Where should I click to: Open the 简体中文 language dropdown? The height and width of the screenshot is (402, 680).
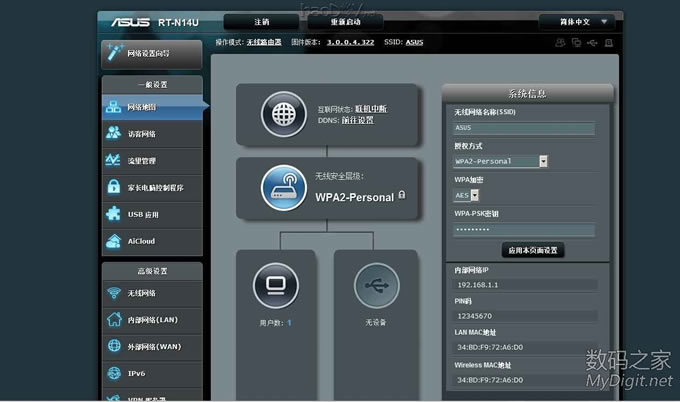[578, 21]
